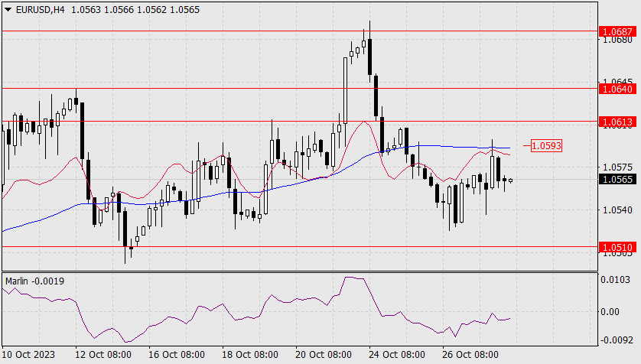This screenshot has height=364, width=641.
Task: Select the 1.0575 price axis value
Action: (617, 167)
